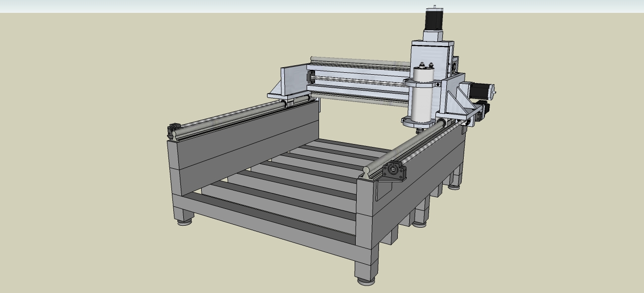Select the front left leveling foot
Screen dimensions: 644x293
[185, 222]
